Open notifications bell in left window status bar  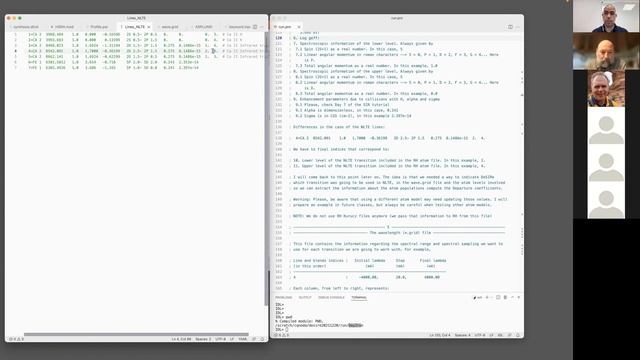tap(262, 339)
